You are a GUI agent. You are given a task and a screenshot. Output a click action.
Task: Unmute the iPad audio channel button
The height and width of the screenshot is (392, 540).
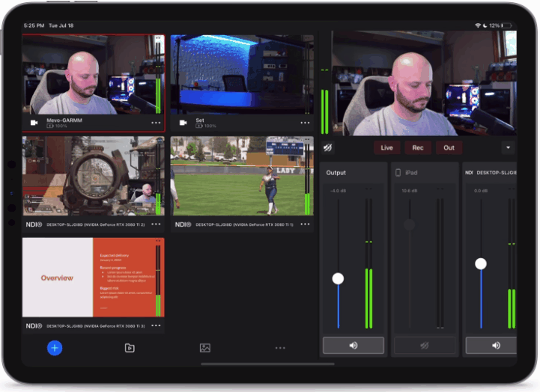tap(425, 345)
